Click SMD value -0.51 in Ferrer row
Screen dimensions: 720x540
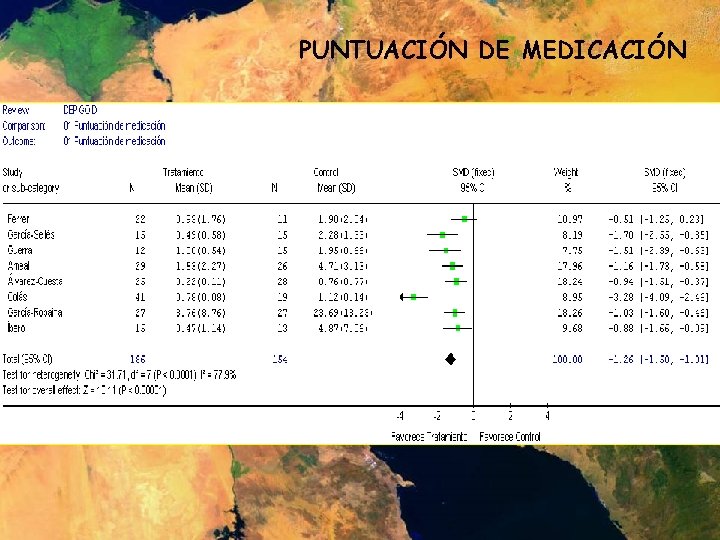tap(621, 219)
